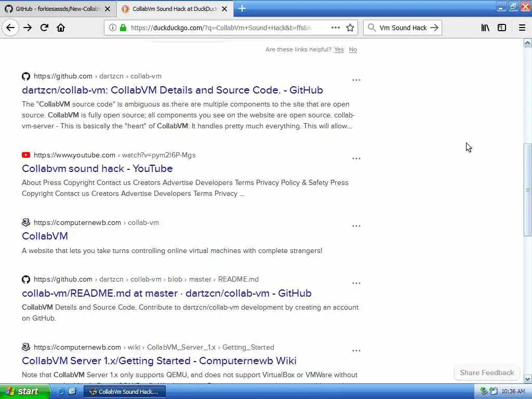
Task: Click the green padlock security icon
Action: click(x=123, y=28)
